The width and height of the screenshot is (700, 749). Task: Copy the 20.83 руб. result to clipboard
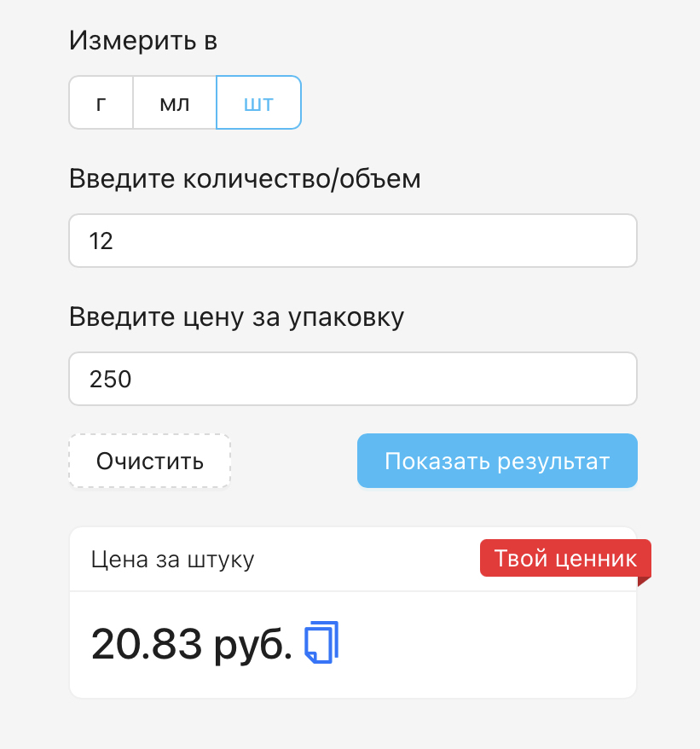[321, 642]
